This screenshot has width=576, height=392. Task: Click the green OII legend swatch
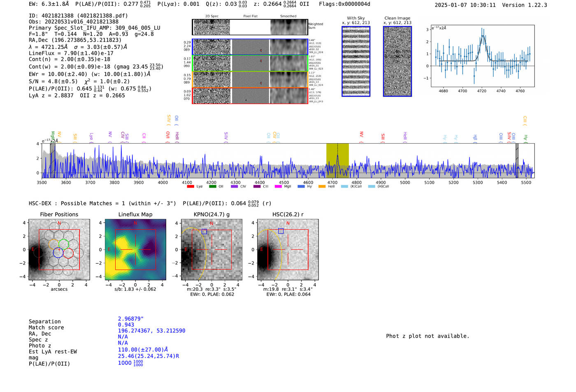pos(212,186)
